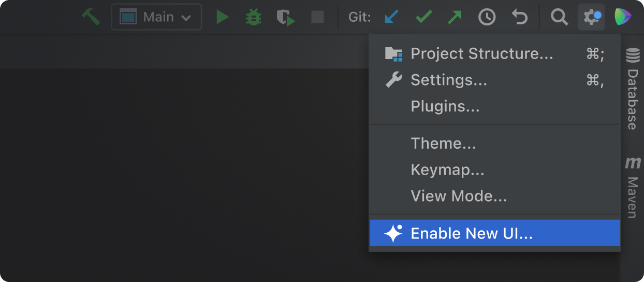Open the colorful Space logo icon
The height and width of the screenshot is (282, 644).
click(x=623, y=17)
